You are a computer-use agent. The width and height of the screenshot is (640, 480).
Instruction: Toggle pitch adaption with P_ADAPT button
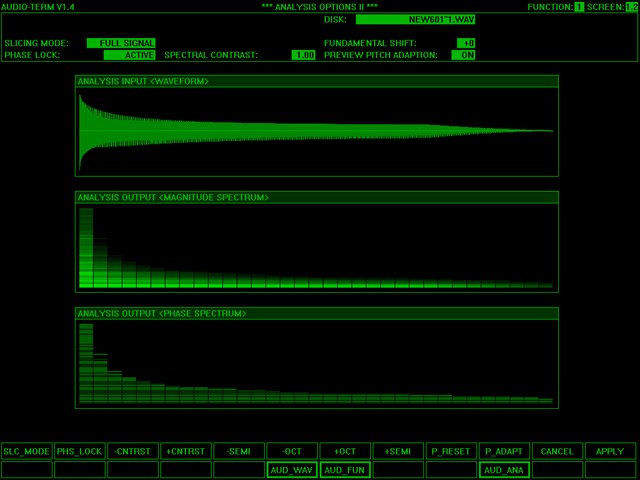(504, 451)
